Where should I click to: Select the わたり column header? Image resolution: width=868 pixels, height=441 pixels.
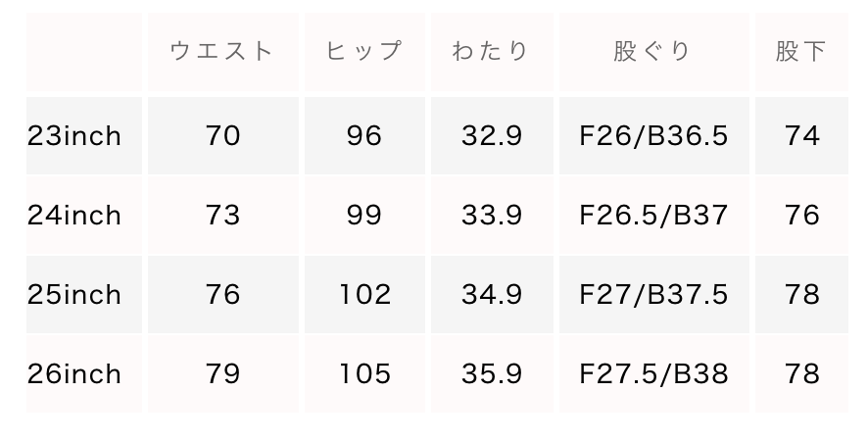491,52
